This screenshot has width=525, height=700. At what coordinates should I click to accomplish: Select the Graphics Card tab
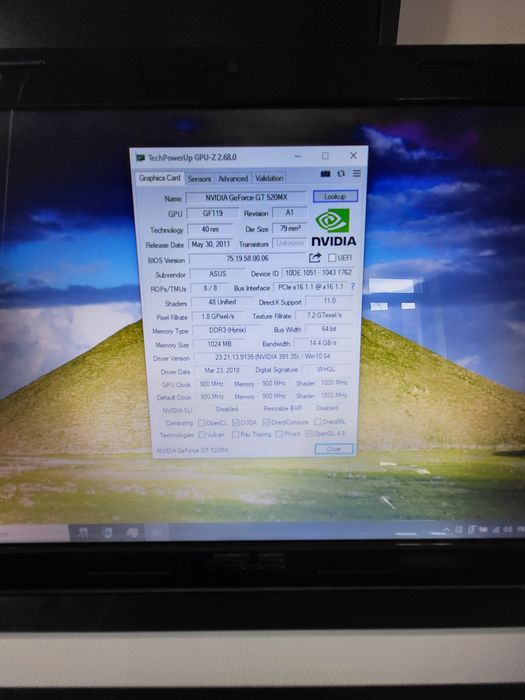pos(159,178)
